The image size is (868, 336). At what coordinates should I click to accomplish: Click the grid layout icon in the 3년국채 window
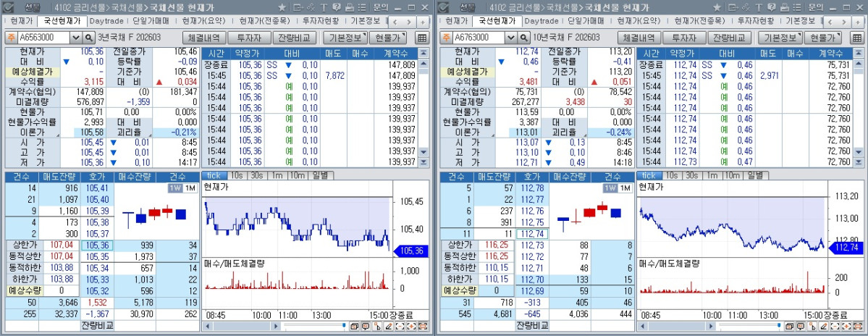coord(422,38)
